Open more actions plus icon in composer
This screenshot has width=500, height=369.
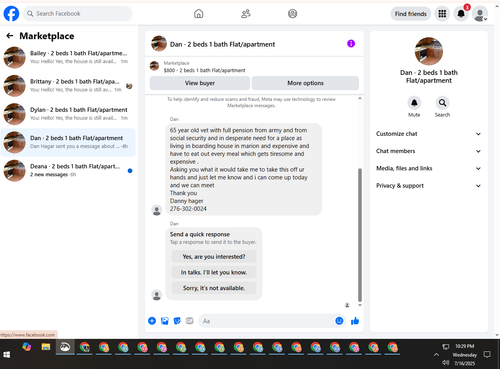[152, 321]
